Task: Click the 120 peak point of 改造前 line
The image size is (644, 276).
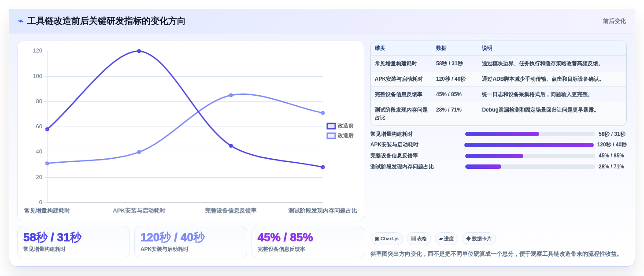Action: [x=139, y=51]
